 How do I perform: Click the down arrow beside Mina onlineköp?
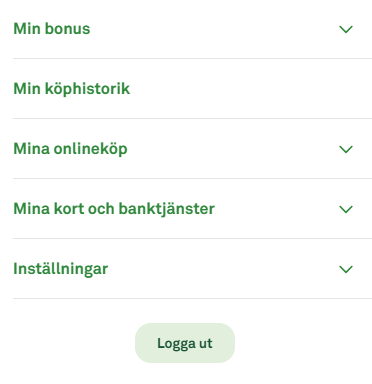[346, 149]
